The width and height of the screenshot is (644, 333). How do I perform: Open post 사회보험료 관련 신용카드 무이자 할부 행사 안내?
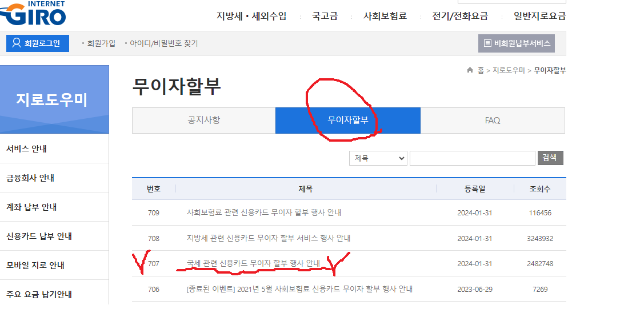click(263, 212)
